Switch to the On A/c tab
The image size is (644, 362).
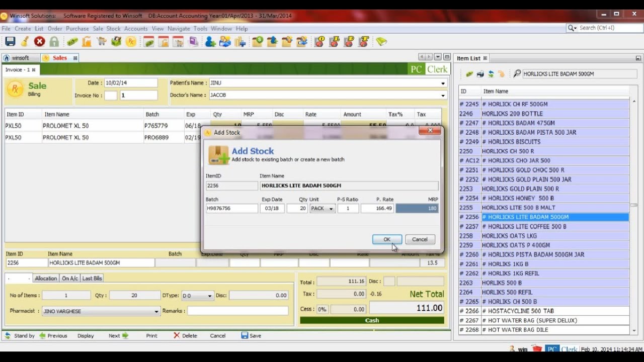click(70, 278)
